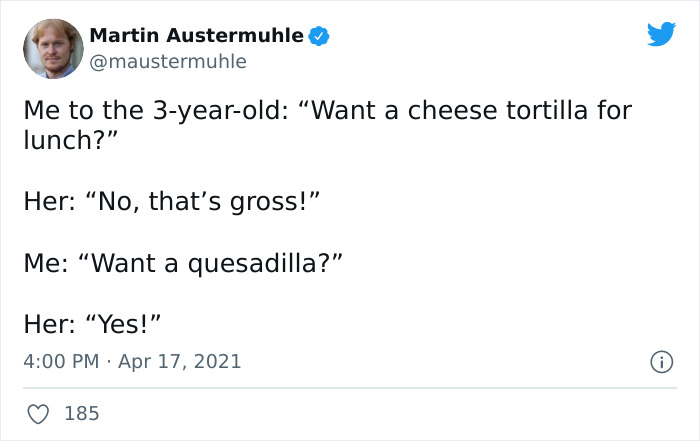Open Martin Austermuhle's profile picture
This screenshot has width=700, height=441.
(52, 48)
